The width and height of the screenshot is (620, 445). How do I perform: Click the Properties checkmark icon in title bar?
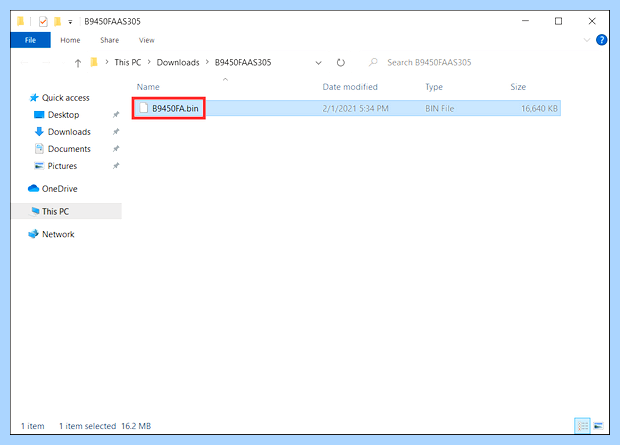43,21
